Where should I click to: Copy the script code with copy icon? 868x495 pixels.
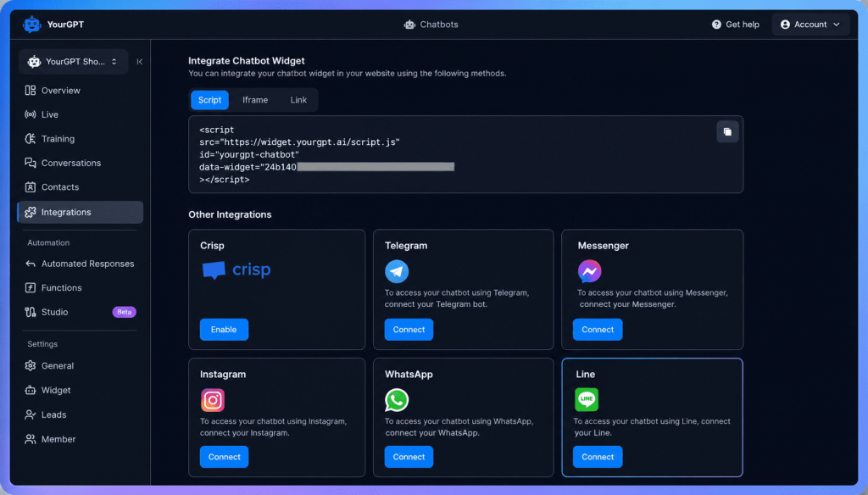point(727,131)
